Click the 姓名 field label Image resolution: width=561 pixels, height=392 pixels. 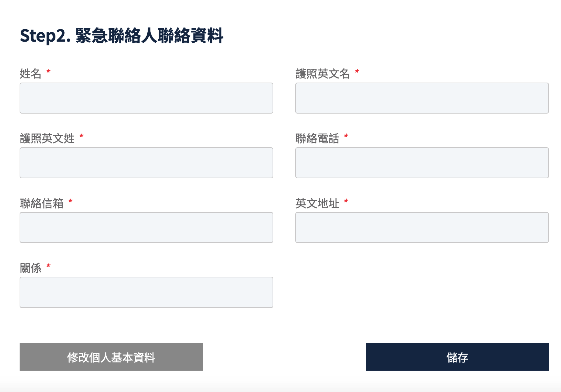30,74
